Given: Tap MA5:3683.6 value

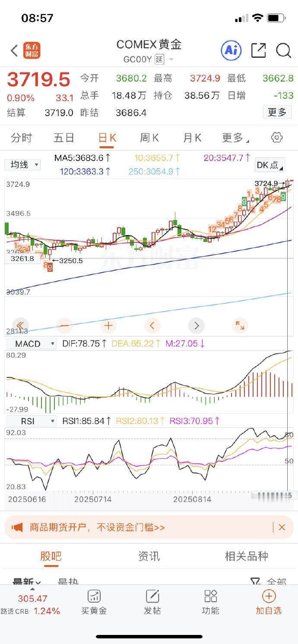Looking at the screenshot, I should click(82, 158).
